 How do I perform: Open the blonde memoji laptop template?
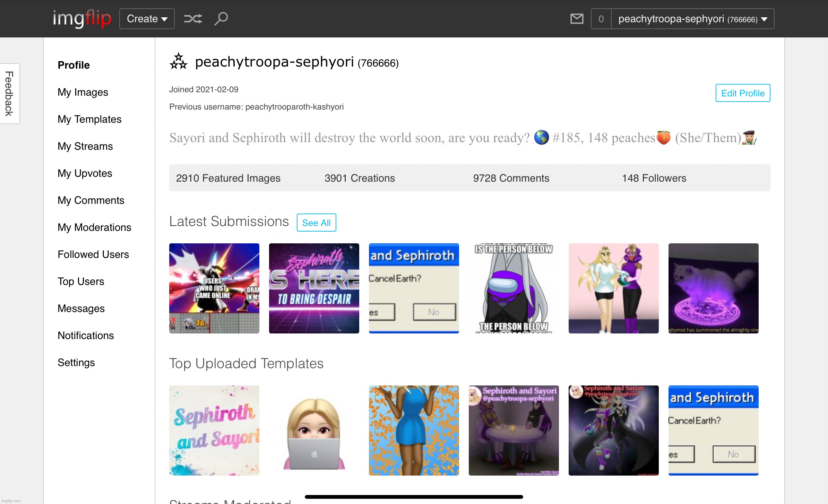point(314,431)
